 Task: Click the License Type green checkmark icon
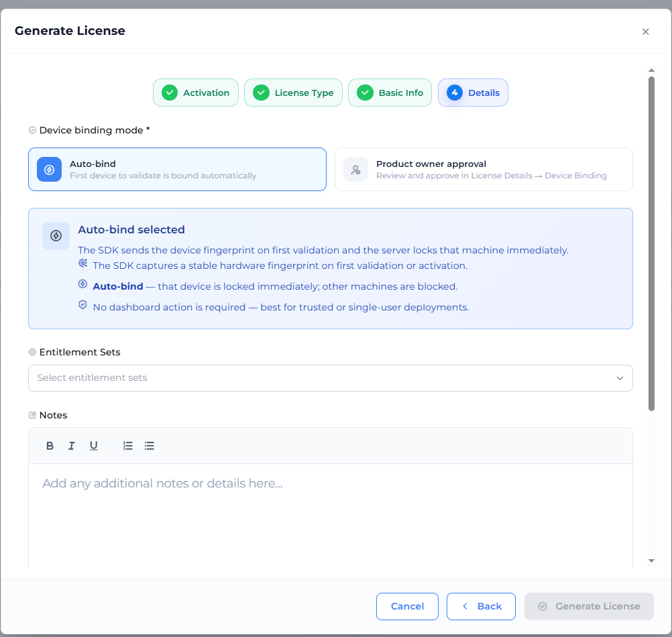(x=261, y=93)
